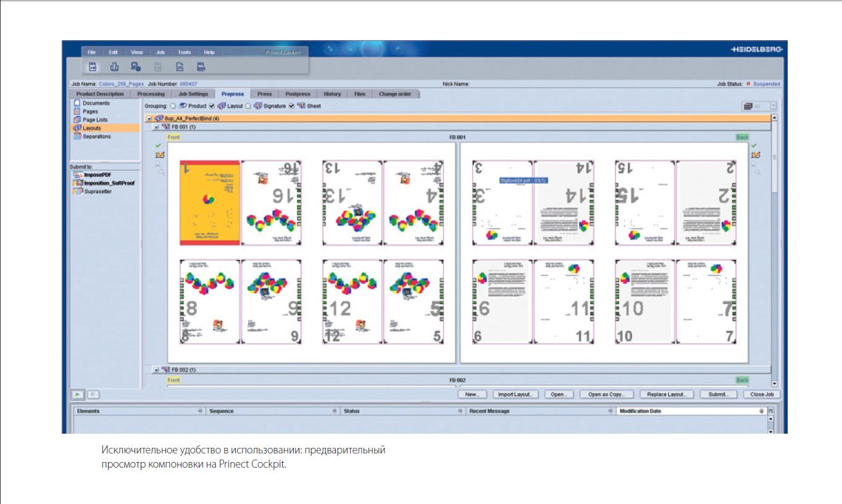The image size is (842, 504).
Task: Click the Close Job button
Action: pyautogui.click(x=761, y=394)
